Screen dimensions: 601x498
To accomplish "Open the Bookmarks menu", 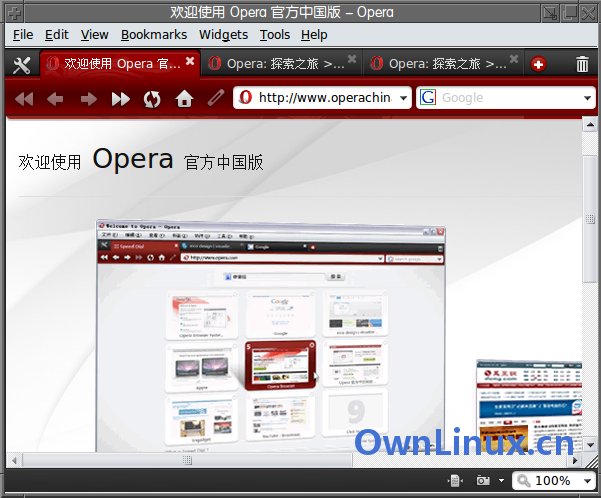I will 154,35.
